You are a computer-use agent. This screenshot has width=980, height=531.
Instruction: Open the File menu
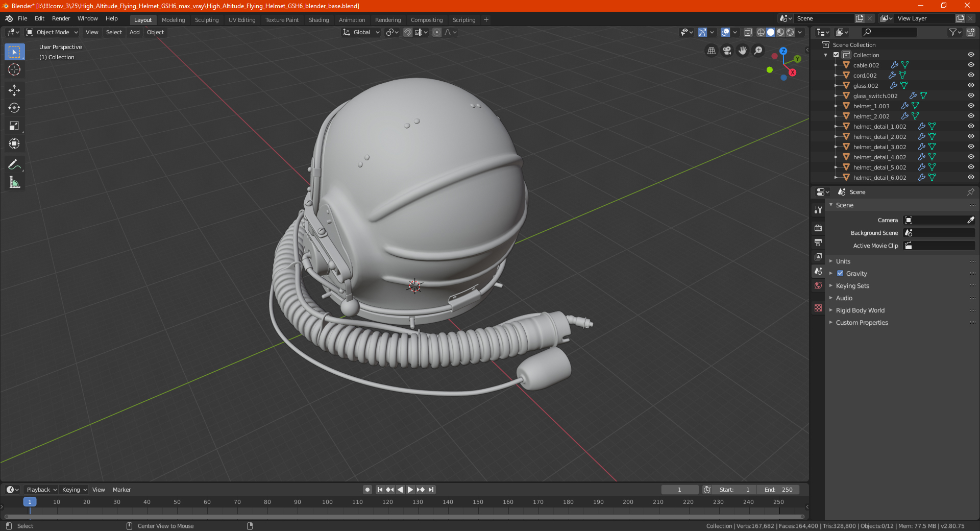tap(22, 18)
